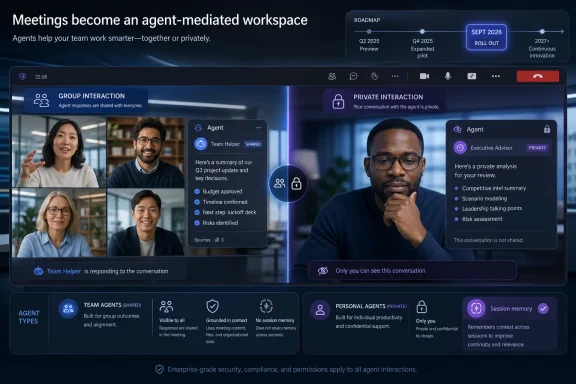Open the participants icon in meeting toolbar
Viewport: 576px width, 384px height.
(x=332, y=76)
